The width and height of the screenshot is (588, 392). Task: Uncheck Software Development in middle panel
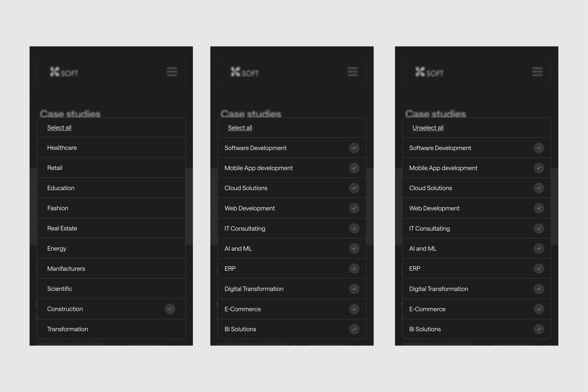tap(354, 148)
